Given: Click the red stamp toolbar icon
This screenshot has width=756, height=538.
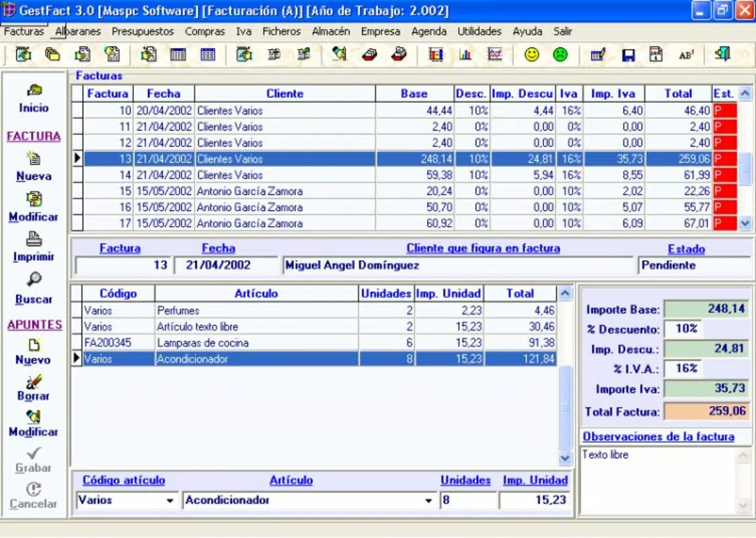Looking at the screenshot, I should pyautogui.click(x=369, y=54).
